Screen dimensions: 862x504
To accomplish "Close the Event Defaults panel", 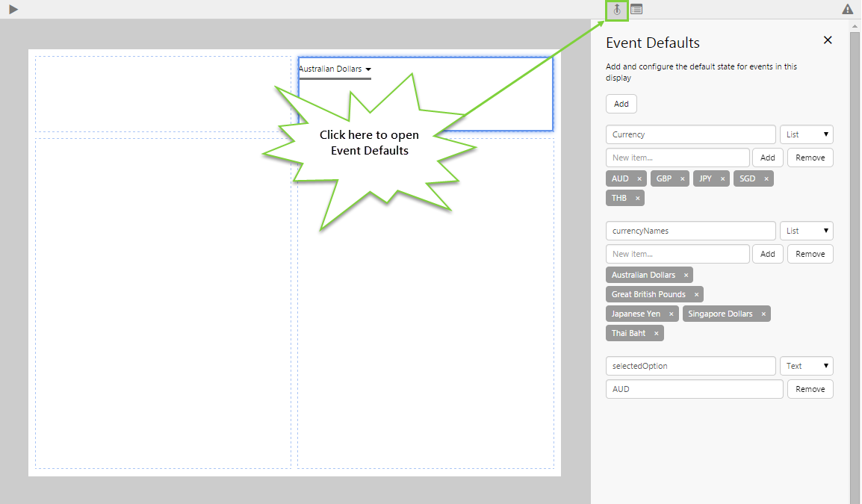I will tap(828, 40).
